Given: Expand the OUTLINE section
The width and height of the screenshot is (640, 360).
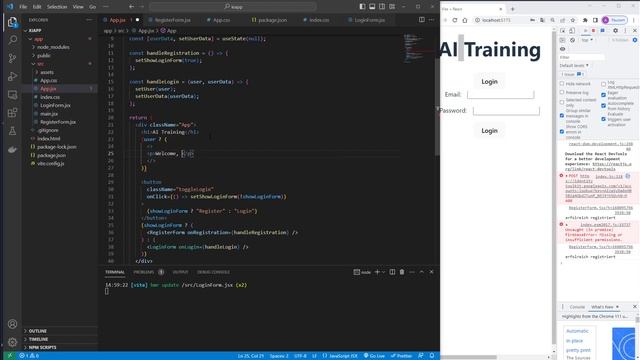Looking at the screenshot, I should tap(38, 331).
